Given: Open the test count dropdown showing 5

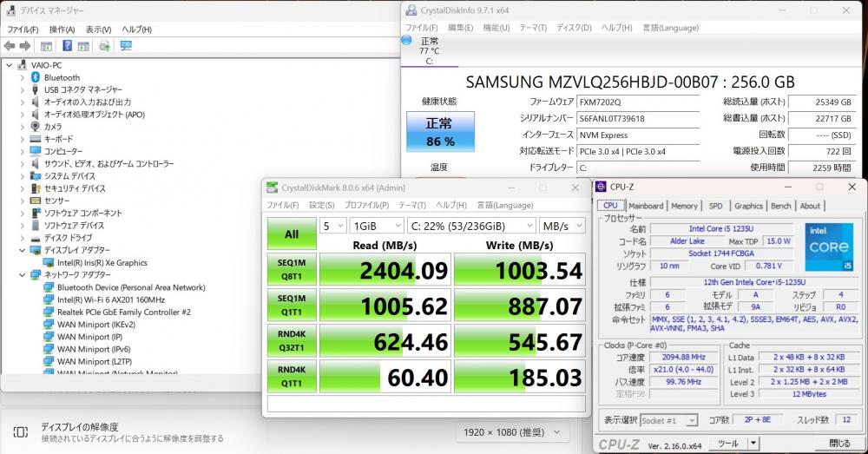Looking at the screenshot, I should click(333, 226).
